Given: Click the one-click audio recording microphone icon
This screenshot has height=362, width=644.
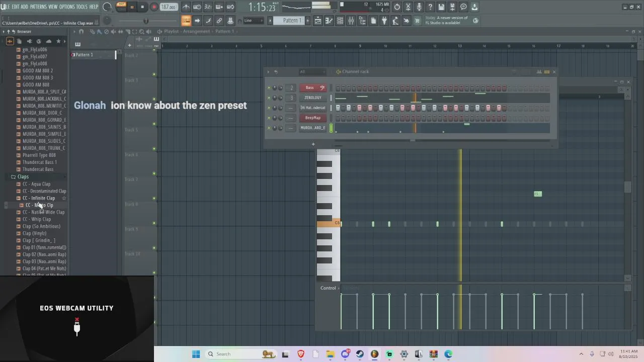Looking at the screenshot, I should tap(419, 7).
